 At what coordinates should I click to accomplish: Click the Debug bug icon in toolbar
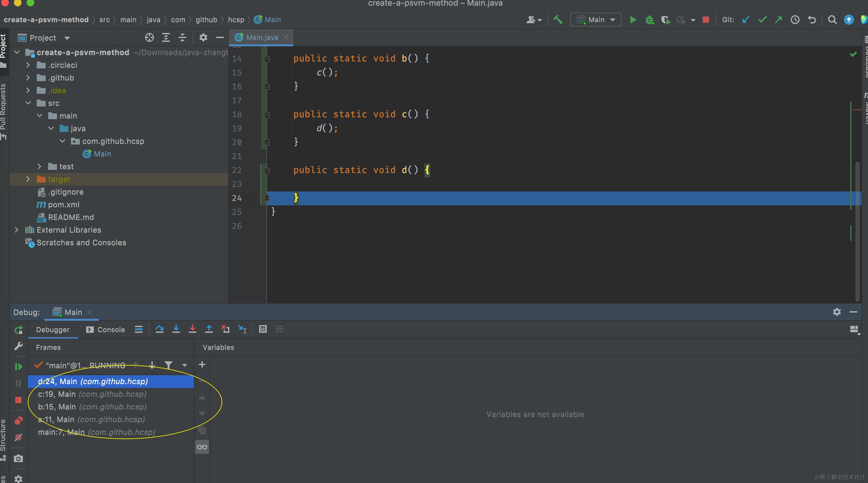649,20
